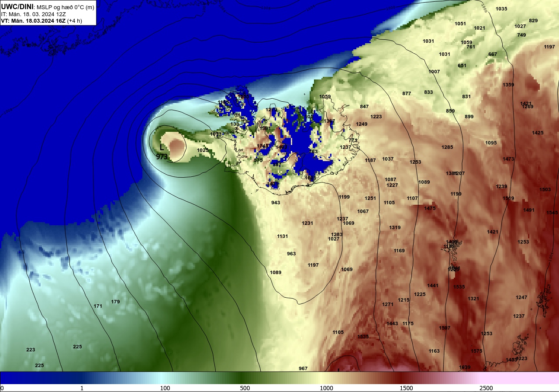Click the 1035 value label
This screenshot has width=559, height=392.
(x=502, y=9)
